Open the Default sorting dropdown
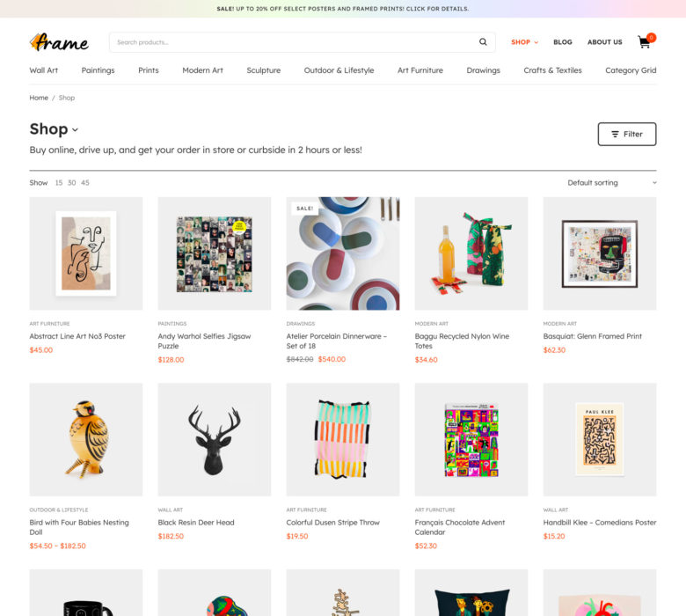The width and height of the screenshot is (686, 616). click(611, 182)
